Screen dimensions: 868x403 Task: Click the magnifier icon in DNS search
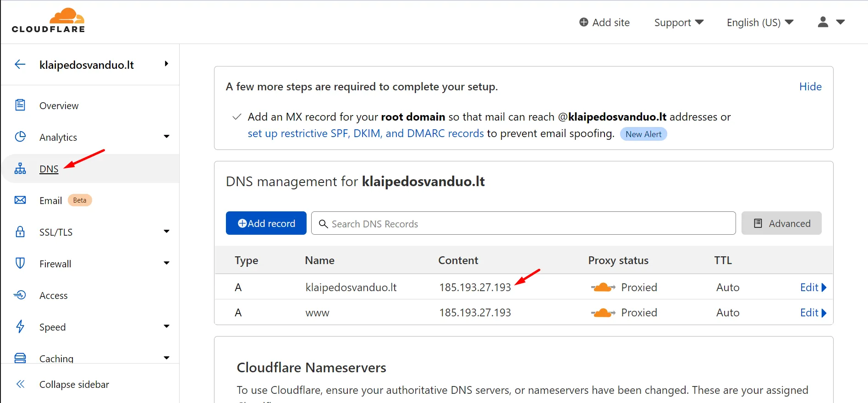tap(323, 223)
